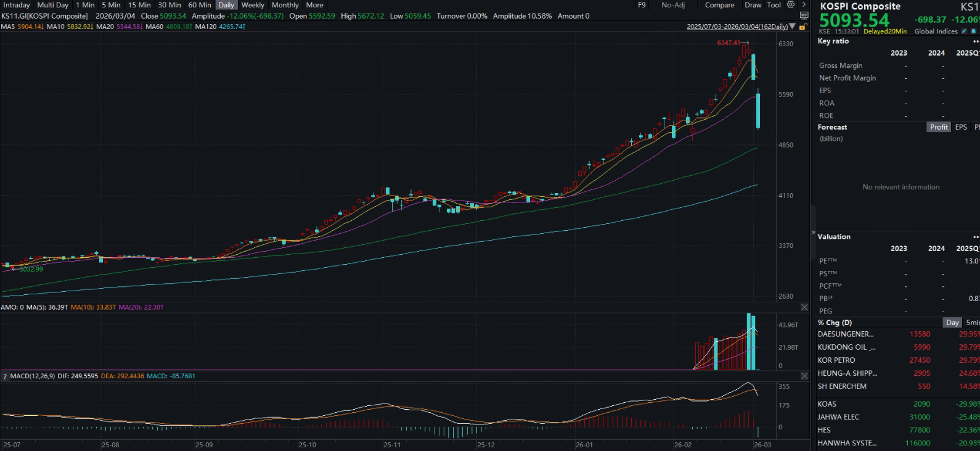
Task: Close the AMO volume sub-chart
Action: 804,307
